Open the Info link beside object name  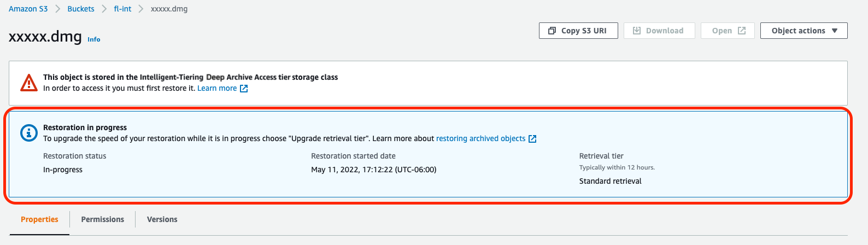(x=94, y=39)
